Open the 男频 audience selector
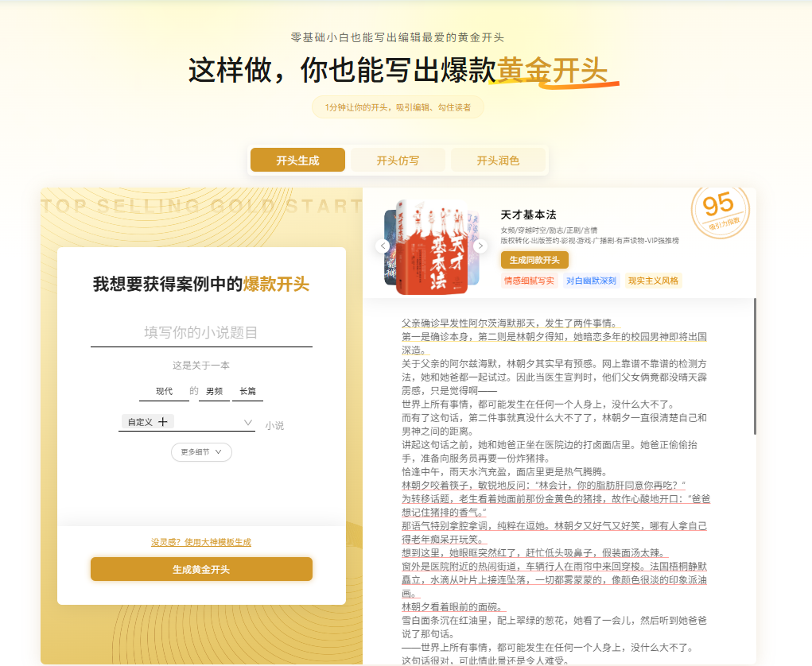The height and width of the screenshot is (666, 812). click(215, 391)
